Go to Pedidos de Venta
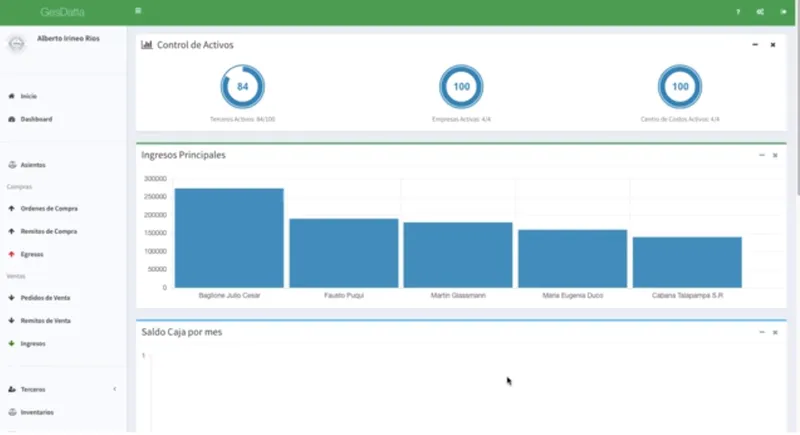 click(45, 298)
